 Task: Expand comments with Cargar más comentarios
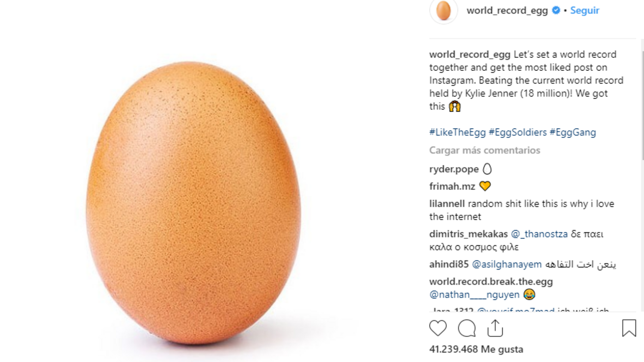(x=485, y=150)
